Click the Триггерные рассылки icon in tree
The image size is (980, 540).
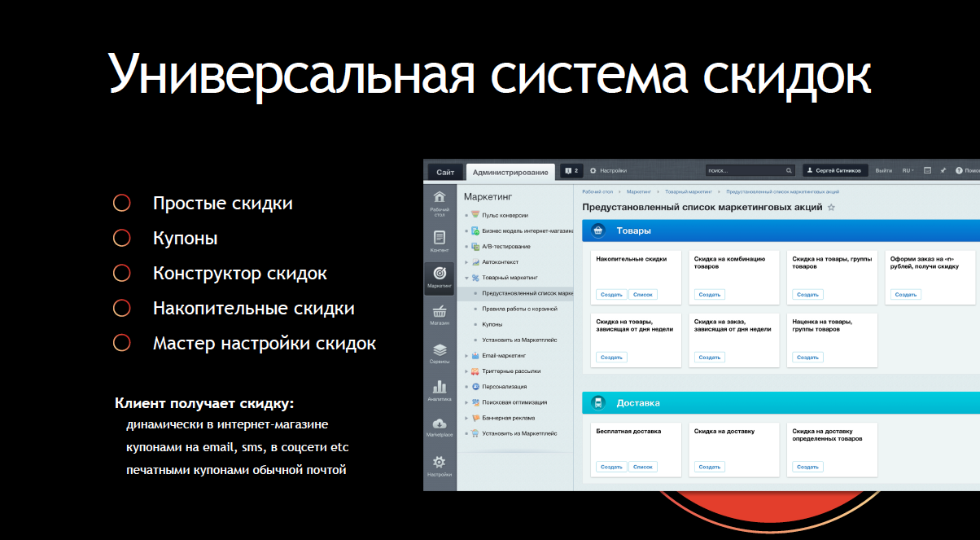coord(475,371)
